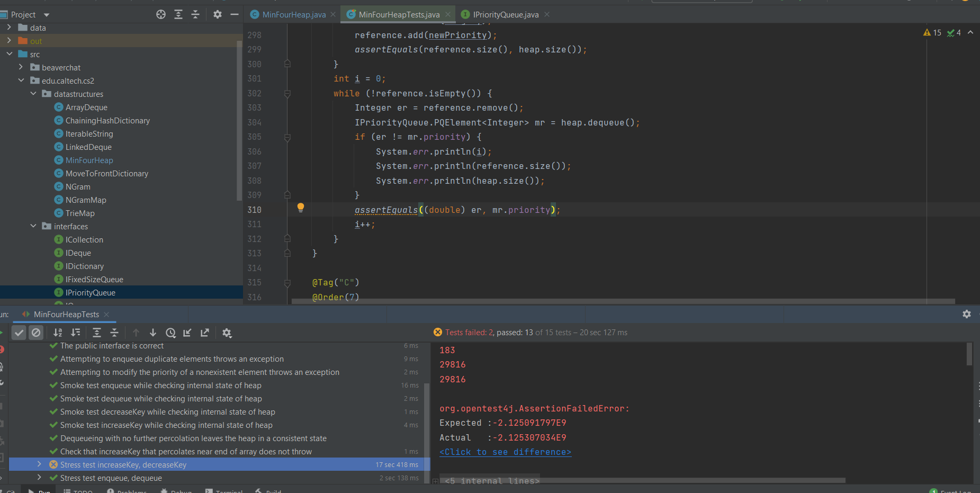Click the lightbulb quick-fix icon on line 310
980x493 pixels.
(x=301, y=208)
